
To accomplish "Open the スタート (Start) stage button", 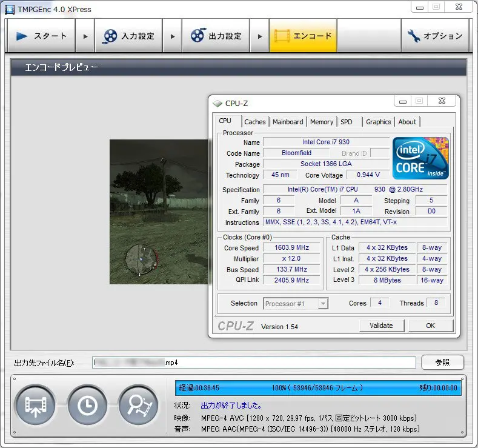I will [41, 36].
